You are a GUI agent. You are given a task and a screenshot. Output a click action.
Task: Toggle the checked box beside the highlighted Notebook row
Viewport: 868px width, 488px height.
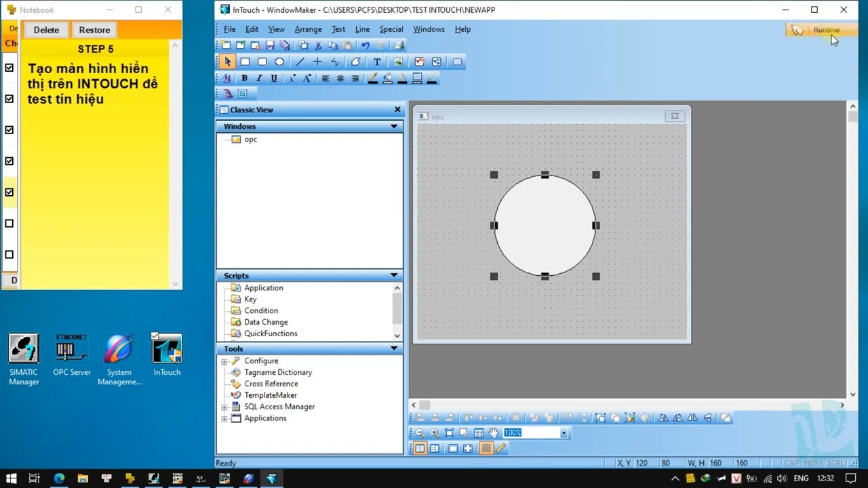9,192
